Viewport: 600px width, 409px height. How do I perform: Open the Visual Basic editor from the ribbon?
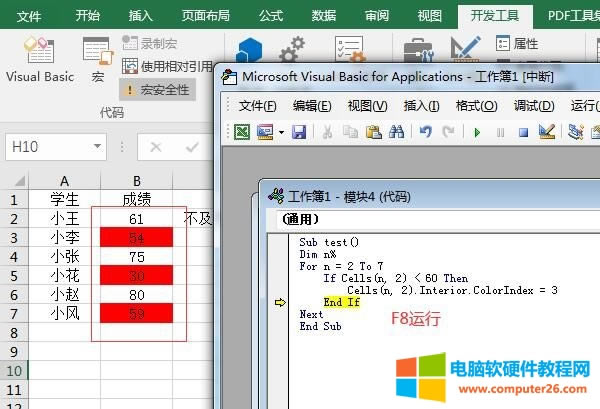click(39, 58)
